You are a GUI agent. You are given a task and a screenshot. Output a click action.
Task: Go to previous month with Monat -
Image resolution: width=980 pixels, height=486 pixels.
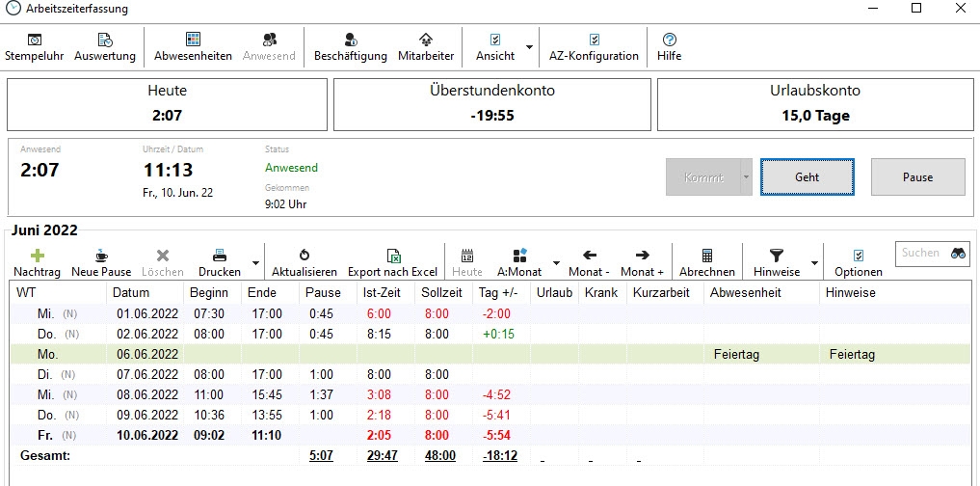click(x=589, y=262)
